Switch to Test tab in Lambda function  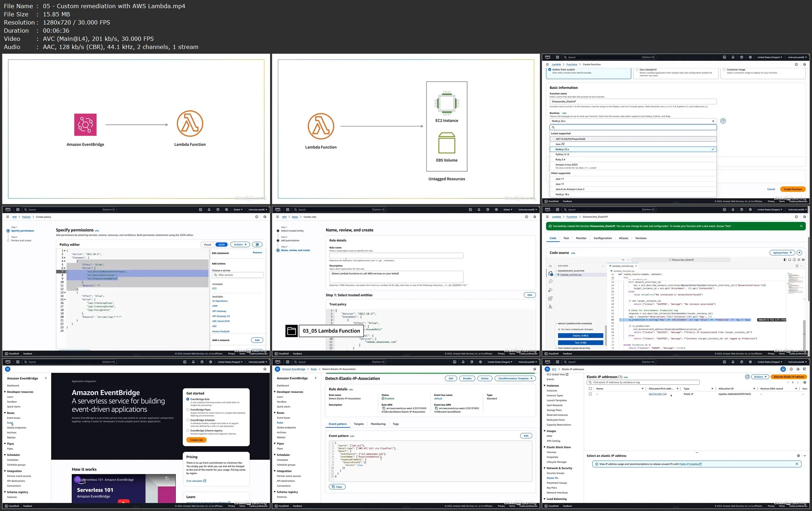pos(566,238)
